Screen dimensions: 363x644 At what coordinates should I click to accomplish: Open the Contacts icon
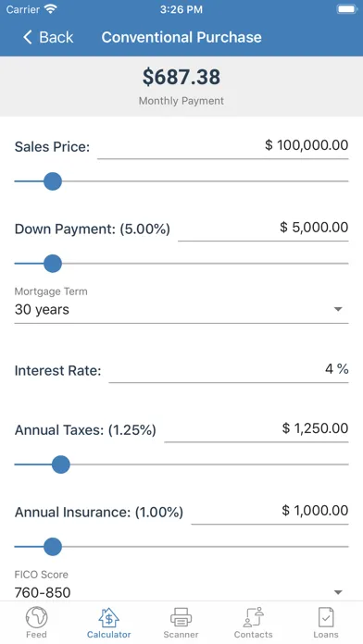tap(253, 617)
